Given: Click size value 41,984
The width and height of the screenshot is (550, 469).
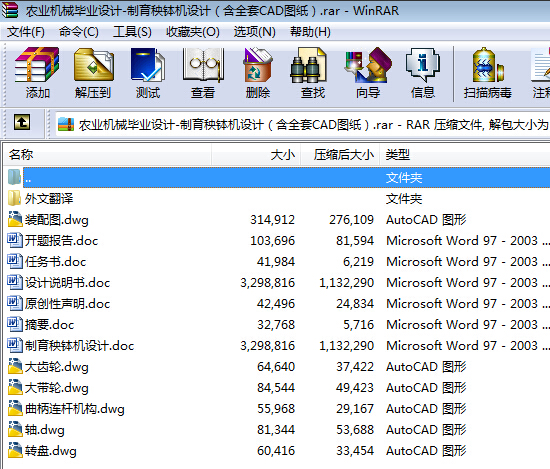Looking at the screenshot, I should (276, 262).
